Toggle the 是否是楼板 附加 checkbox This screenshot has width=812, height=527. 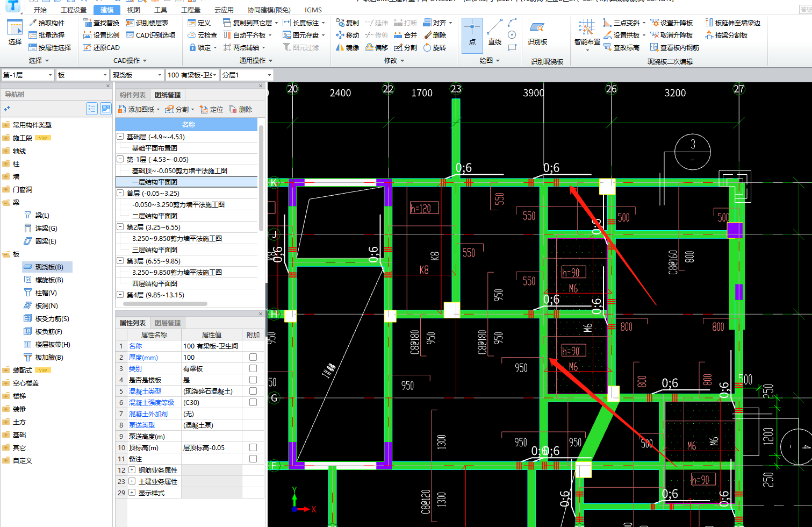click(253, 380)
